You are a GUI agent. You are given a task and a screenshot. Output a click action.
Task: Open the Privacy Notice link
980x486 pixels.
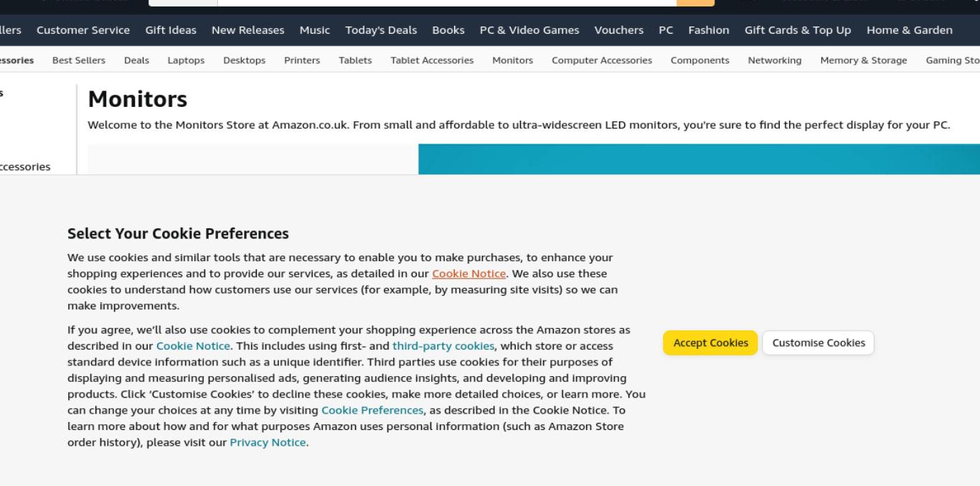[268, 443]
